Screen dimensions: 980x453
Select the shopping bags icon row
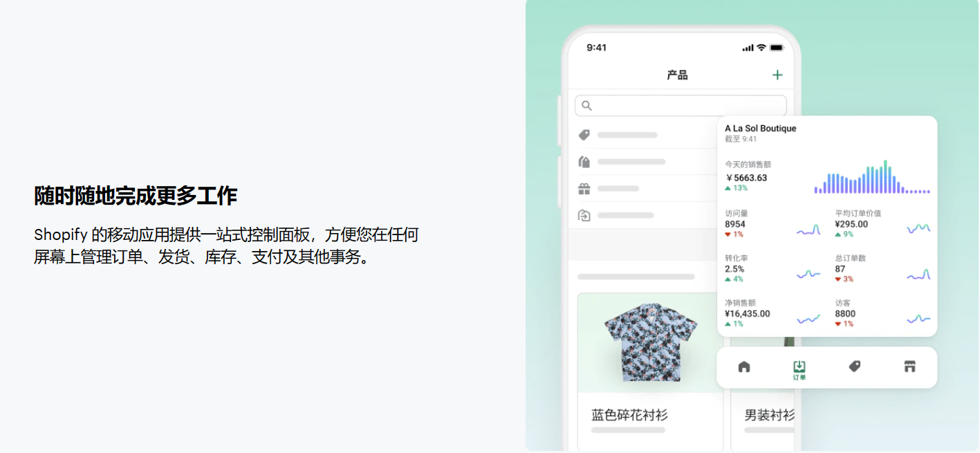click(643, 162)
